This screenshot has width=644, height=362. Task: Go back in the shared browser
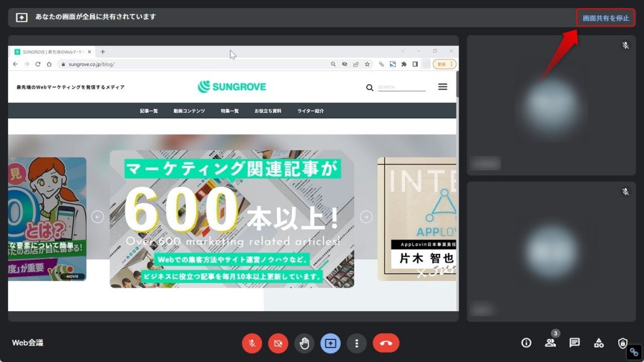pyautogui.click(x=15, y=64)
